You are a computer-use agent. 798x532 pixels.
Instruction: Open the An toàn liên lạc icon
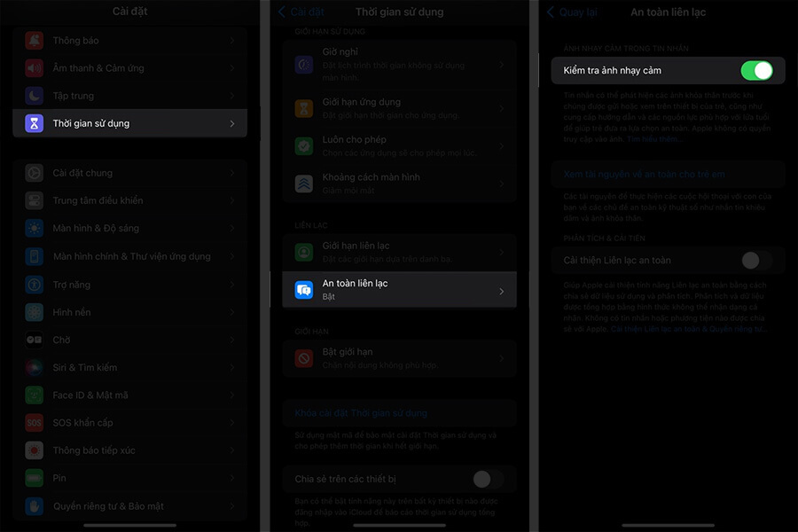[304, 290]
